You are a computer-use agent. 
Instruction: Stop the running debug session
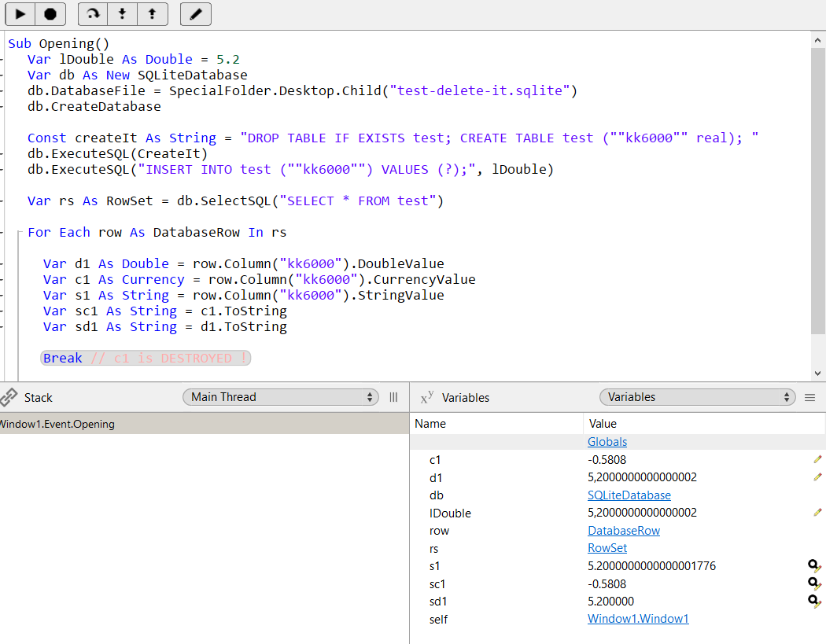click(x=49, y=13)
